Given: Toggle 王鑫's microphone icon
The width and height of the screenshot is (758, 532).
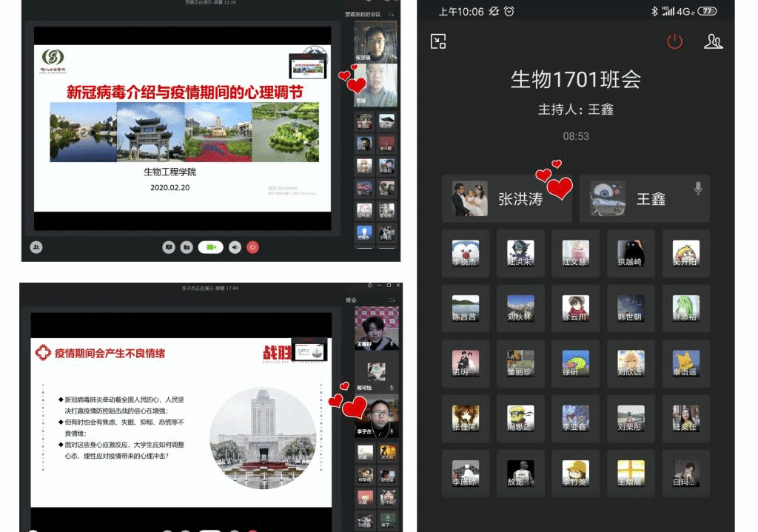Looking at the screenshot, I should (x=697, y=189).
